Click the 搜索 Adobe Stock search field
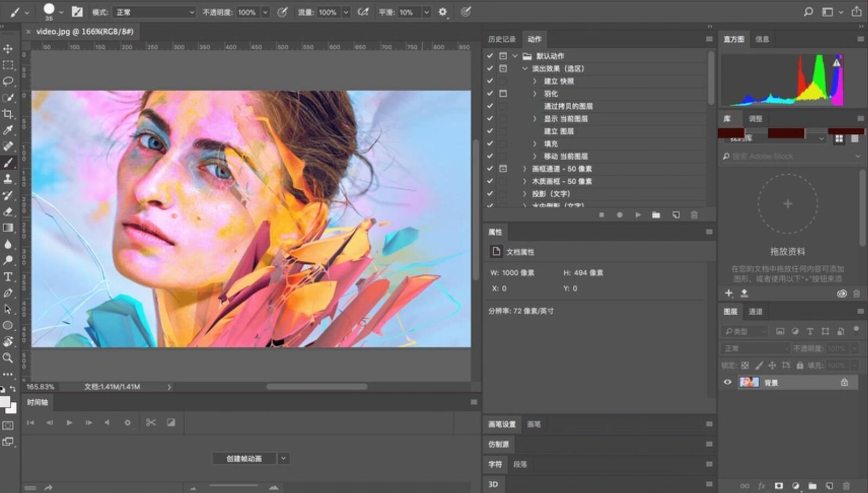 789,156
